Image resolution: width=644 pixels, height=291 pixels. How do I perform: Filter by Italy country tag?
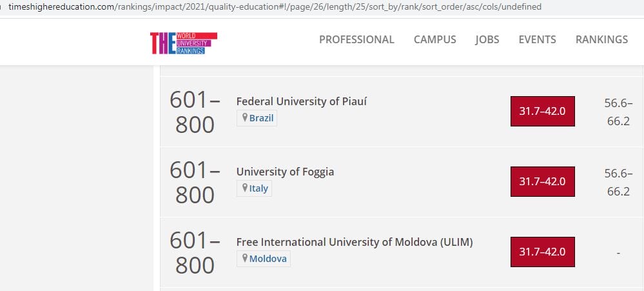click(259, 188)
